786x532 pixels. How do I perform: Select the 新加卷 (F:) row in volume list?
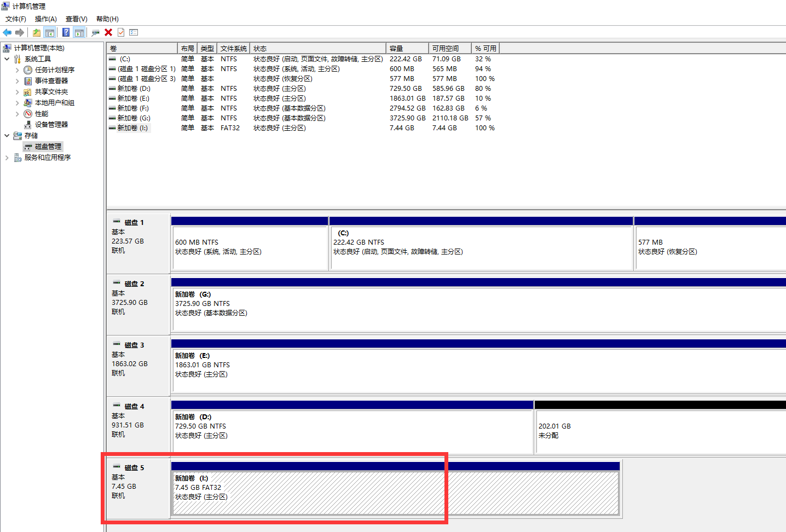[302, 108]
